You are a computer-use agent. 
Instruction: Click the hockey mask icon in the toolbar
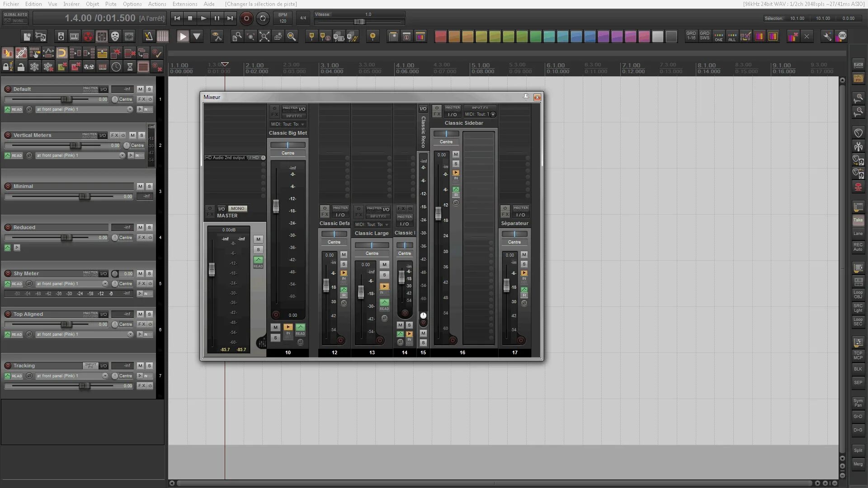click(115, 37)
